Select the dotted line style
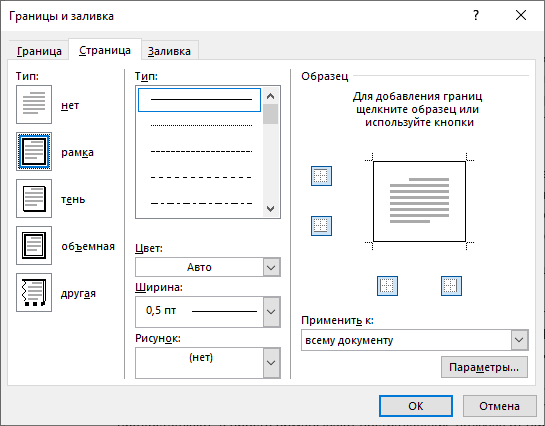 (x=201, y=125)
